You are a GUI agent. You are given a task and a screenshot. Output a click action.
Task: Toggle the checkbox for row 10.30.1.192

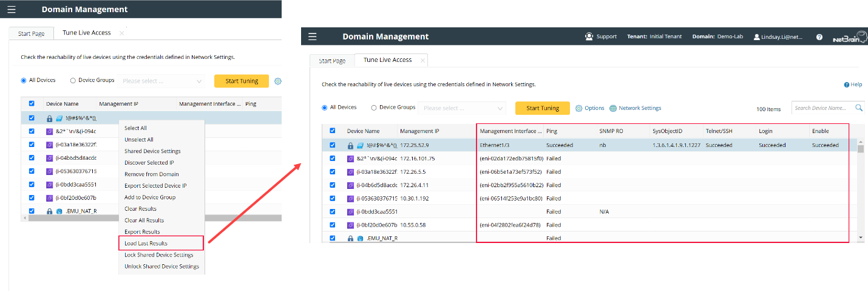[332, 198]
